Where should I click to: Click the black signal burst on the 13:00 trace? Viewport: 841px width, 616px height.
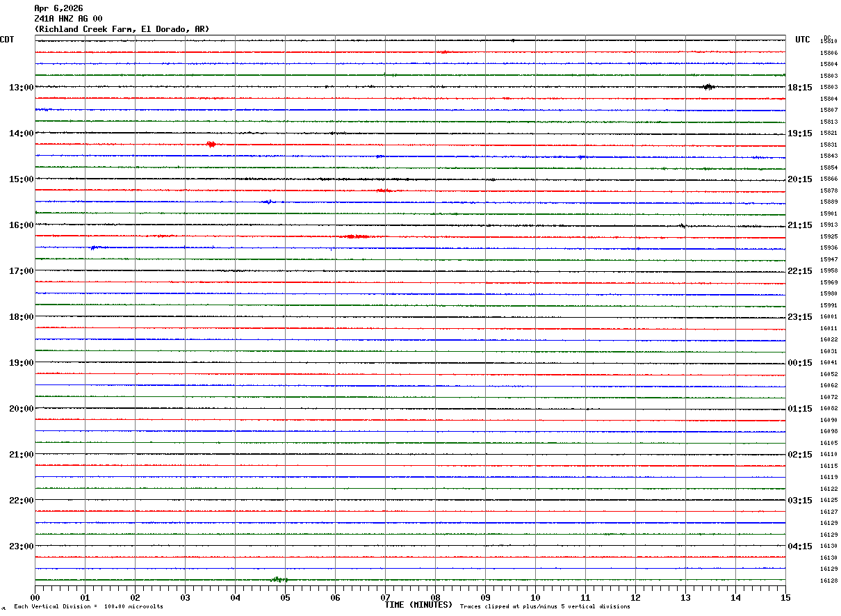point(708,87)
